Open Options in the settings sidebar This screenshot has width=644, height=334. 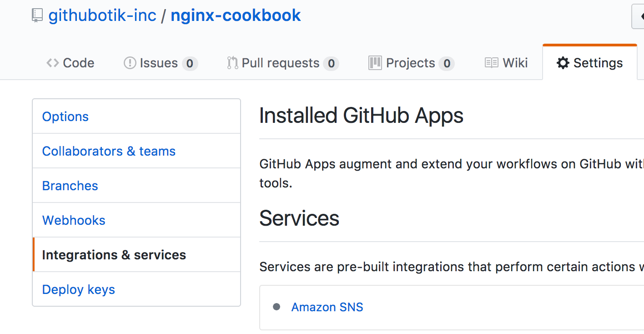[136, 116]
